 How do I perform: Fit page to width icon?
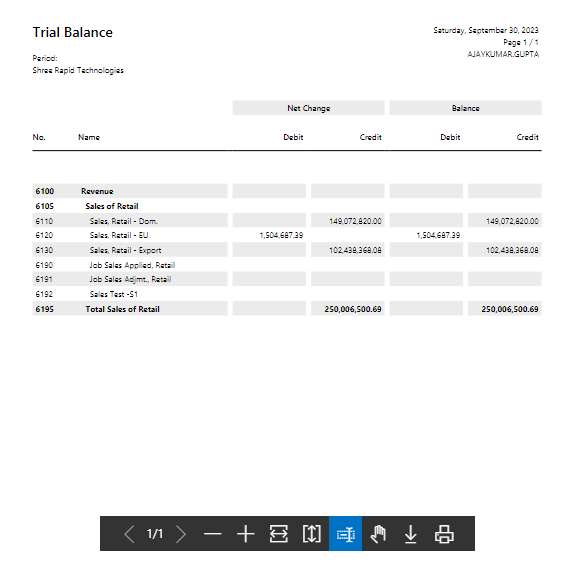[x=279, y=534]
